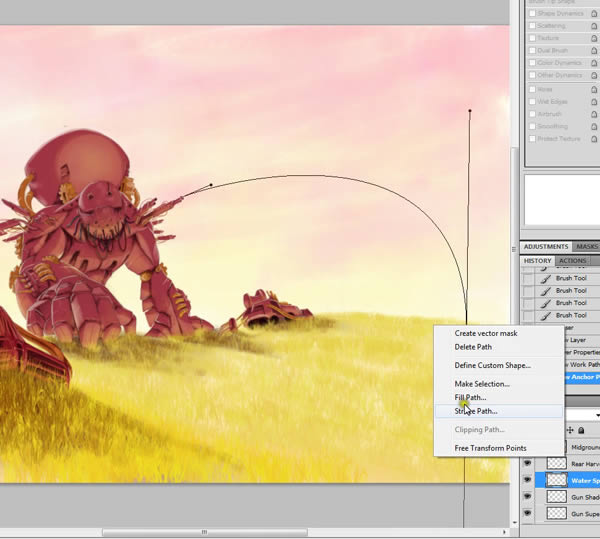Enable the Smoothing checkbox
The height and width of the screenshot is (539, 600).
coord(532,126)
